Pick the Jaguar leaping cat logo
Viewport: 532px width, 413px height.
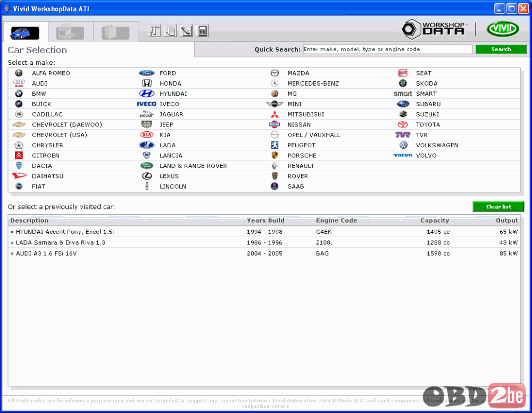coord(147,114)
